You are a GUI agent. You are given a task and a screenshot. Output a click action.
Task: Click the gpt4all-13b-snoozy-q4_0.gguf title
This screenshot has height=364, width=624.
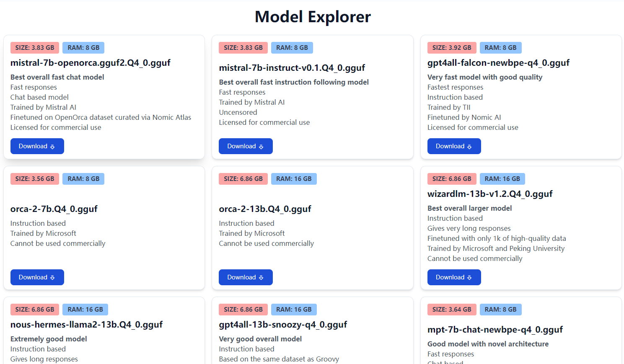pyautogui.click(x=283, y=325)
